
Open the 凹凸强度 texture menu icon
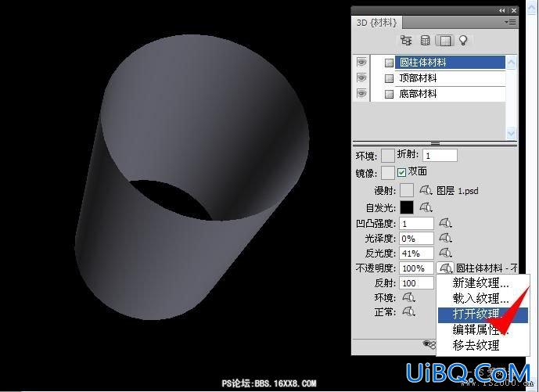pos(445,223)
